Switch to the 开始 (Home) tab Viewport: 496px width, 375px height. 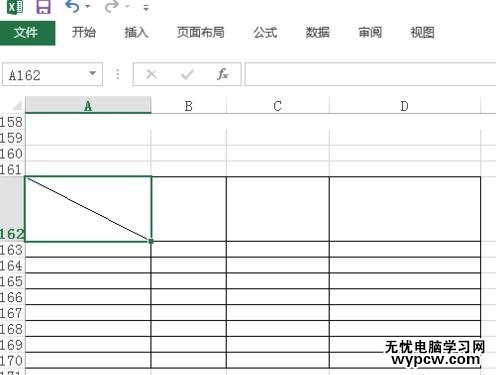(84, 33)
